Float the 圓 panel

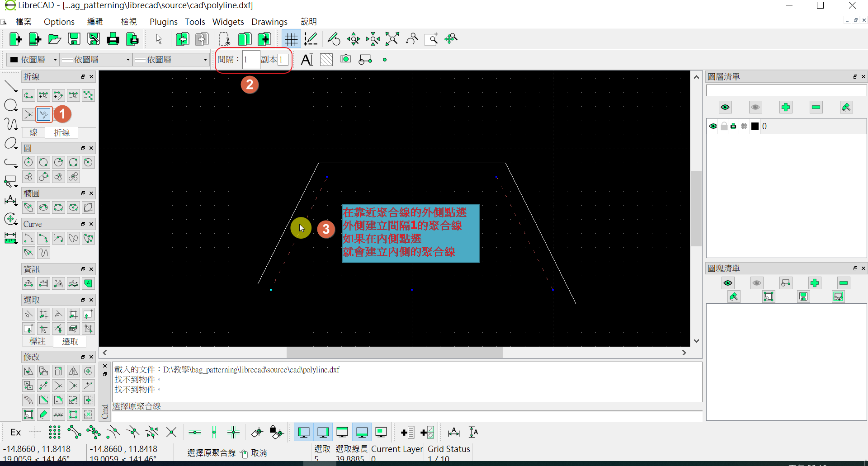[x=83, y=148]
